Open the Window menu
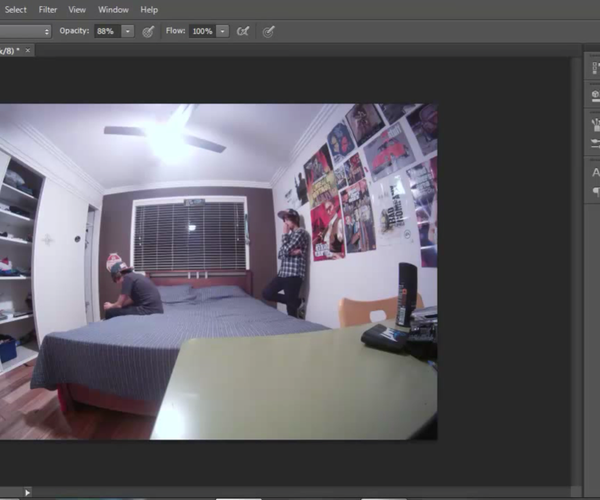Screen dimensions: 600x500 113,10
